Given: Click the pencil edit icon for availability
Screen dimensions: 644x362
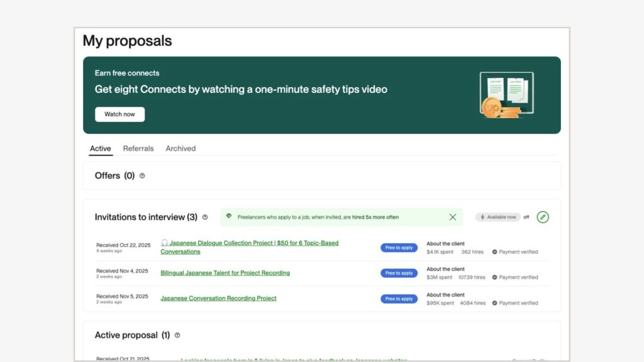Looking at the screenshot, I should point(543,217).
